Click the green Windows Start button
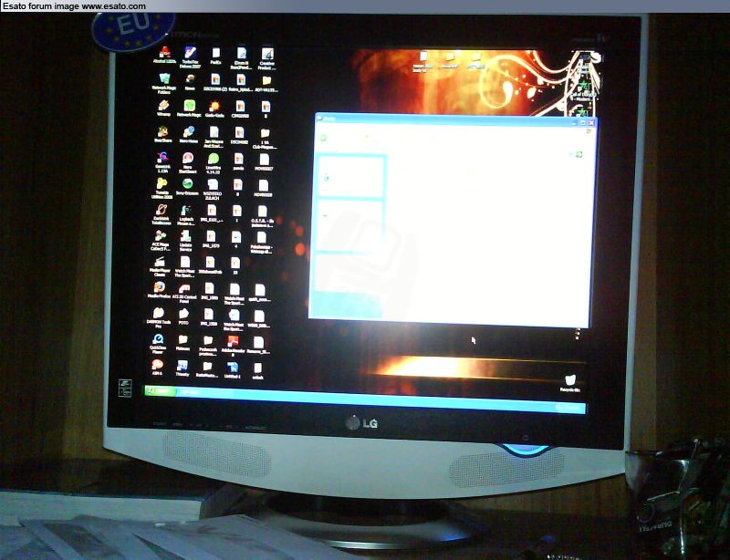730x560 pixels. (161, 390)
